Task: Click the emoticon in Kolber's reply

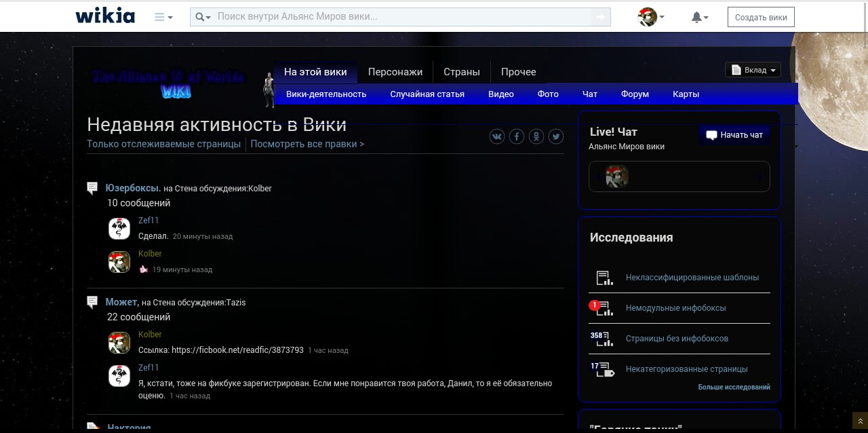Action: click(143, 269)
